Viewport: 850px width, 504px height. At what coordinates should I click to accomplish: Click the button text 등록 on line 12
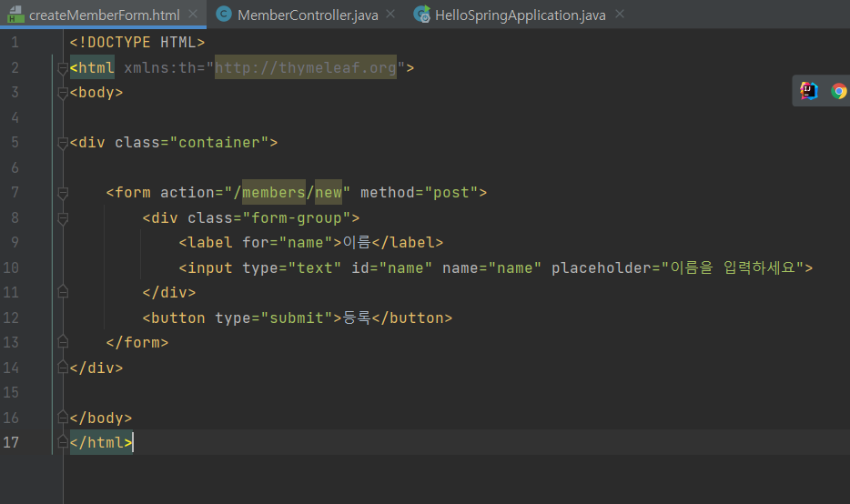356,318
